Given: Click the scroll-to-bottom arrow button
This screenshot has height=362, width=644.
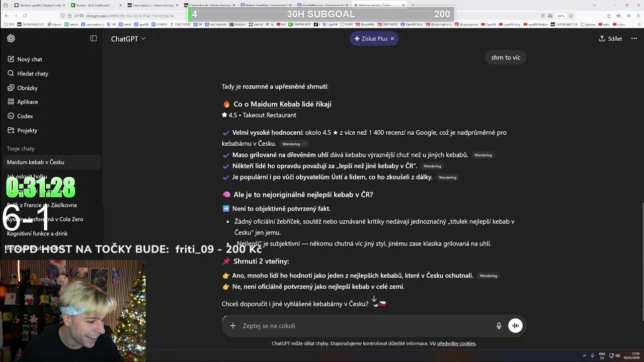Looking at the screenshot, I should tap(374, 299).
